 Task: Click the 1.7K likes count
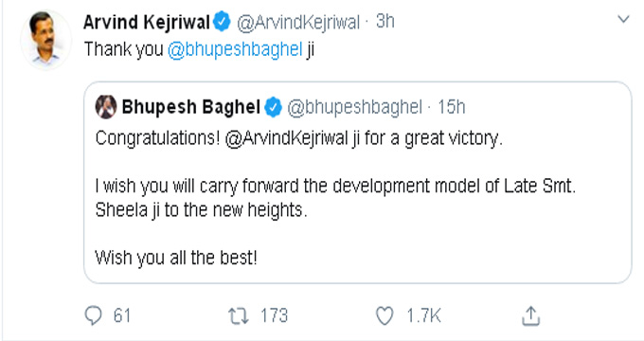point(423,316)
